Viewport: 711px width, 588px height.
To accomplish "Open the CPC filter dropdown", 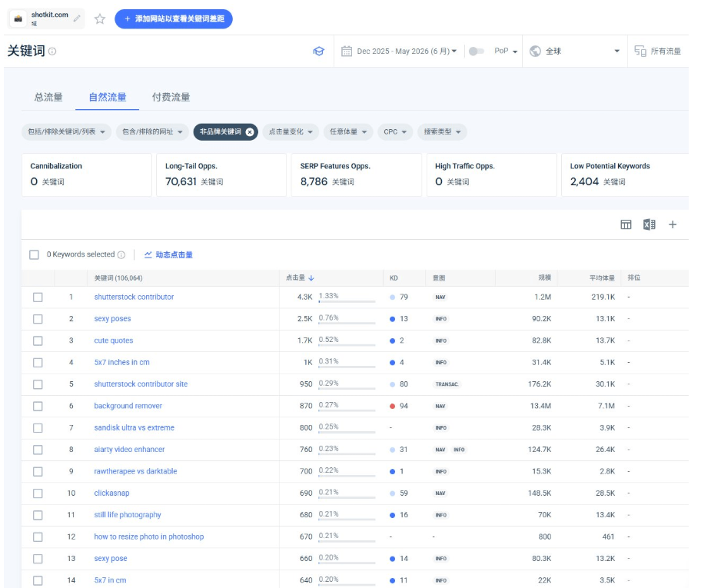I will 395,132.
